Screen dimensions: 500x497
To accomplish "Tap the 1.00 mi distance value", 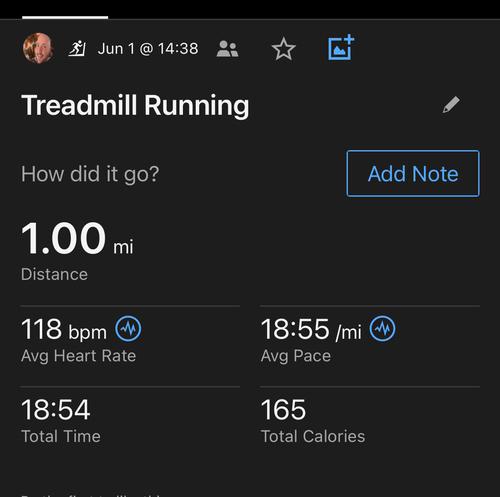I will tap(77, 238).
